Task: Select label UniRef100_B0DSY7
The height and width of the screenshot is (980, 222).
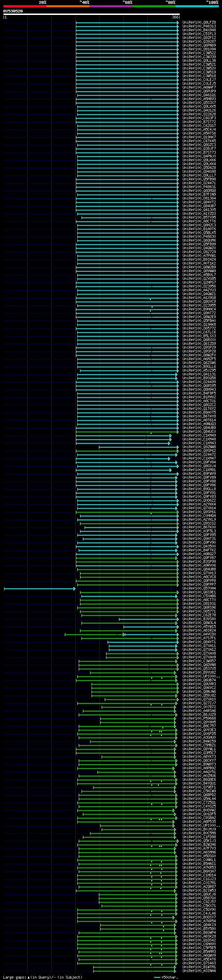Action: [x=199, y=918]
